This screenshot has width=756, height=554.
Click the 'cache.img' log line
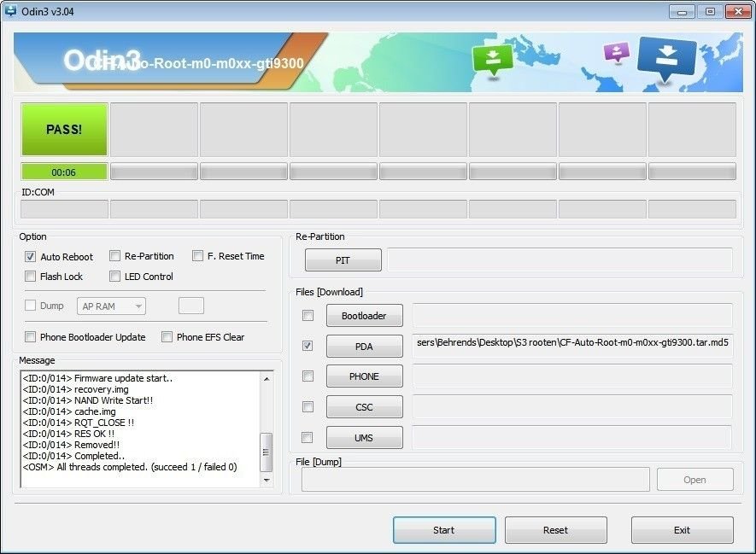point(69,411)
